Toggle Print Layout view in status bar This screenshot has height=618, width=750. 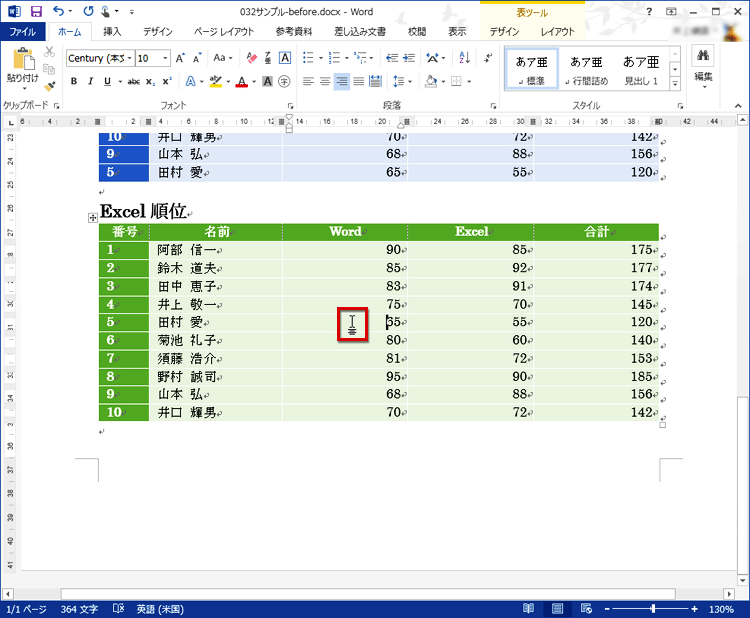pyautogui.click(x=557, y=608)
